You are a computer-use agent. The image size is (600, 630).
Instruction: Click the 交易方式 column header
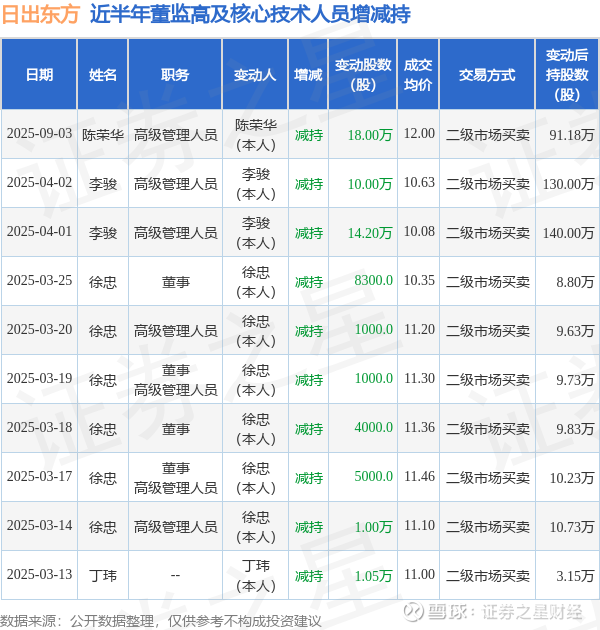pyautogui.click(x=487, y=74)
